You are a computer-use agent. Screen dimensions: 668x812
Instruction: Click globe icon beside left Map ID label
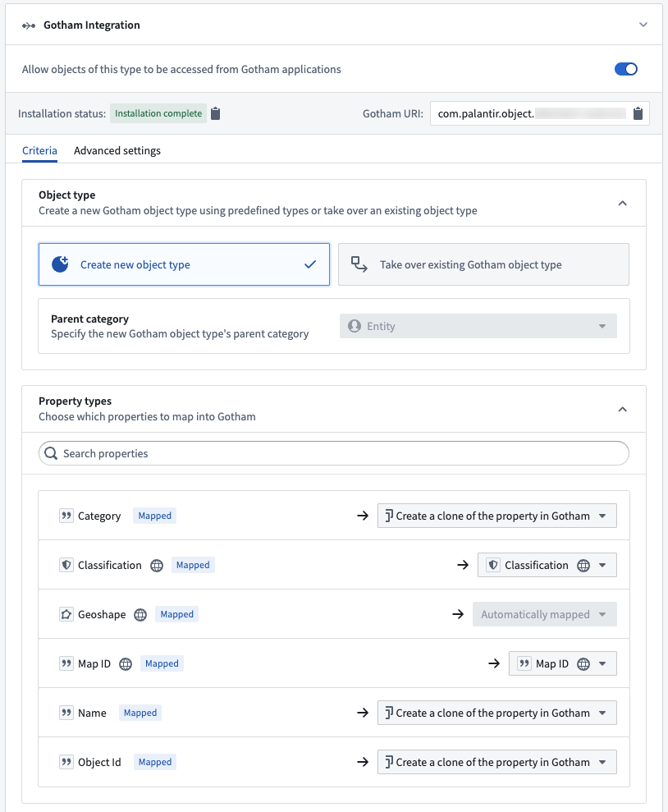[126, 664]
